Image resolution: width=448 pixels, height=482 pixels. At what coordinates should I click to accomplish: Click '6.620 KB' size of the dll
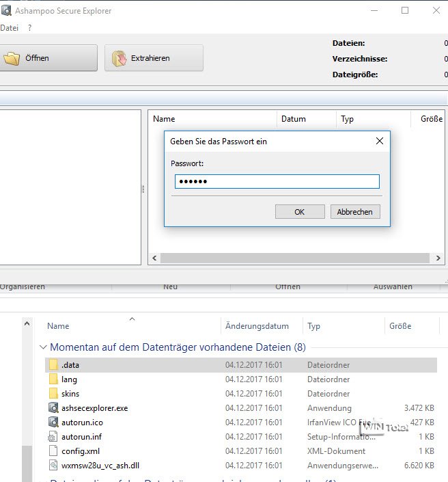[x=419, y=466]
